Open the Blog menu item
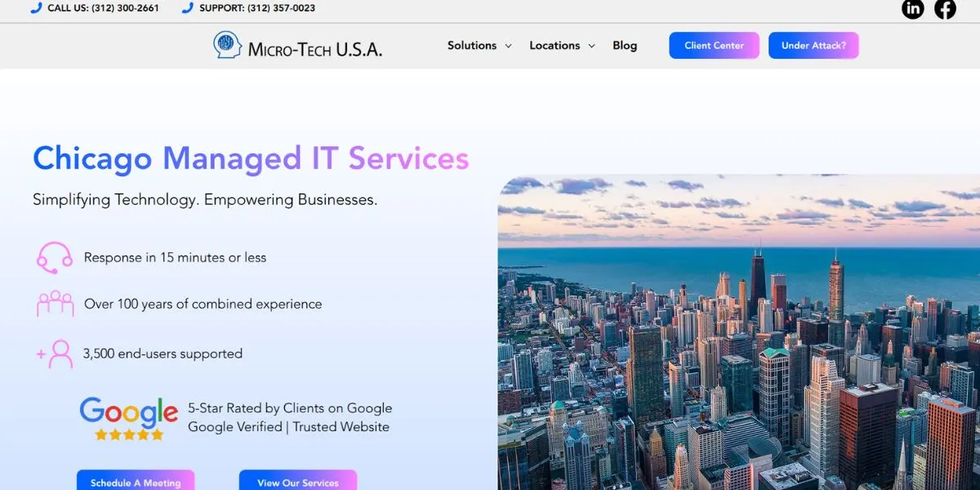Viewport: 980px width, 490px height. (625, 46)
